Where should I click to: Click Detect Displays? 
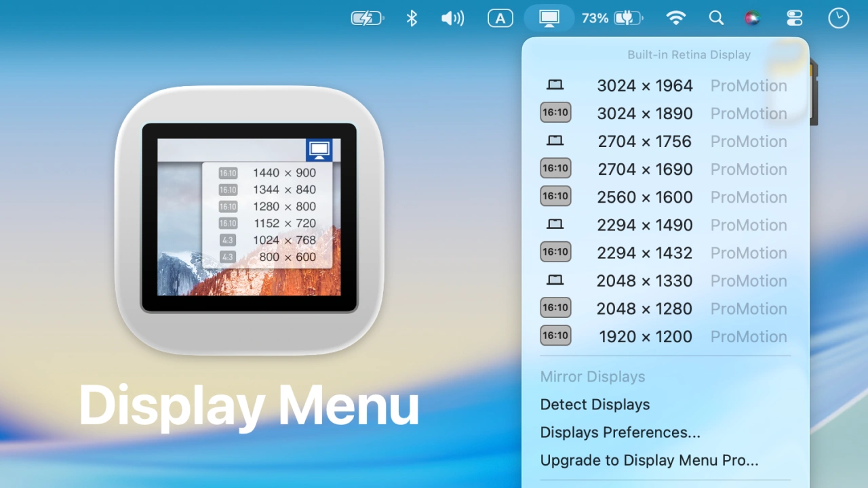595,404
